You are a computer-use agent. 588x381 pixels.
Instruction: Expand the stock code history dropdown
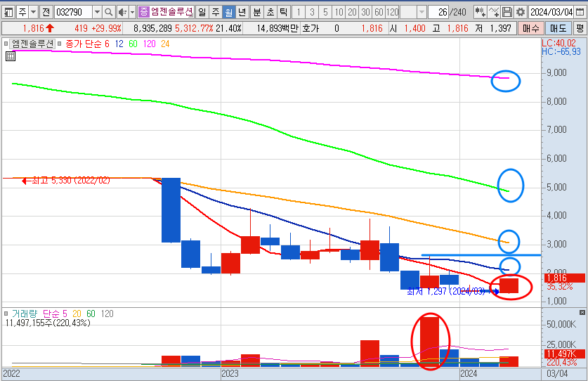click(x=97, y=13)
